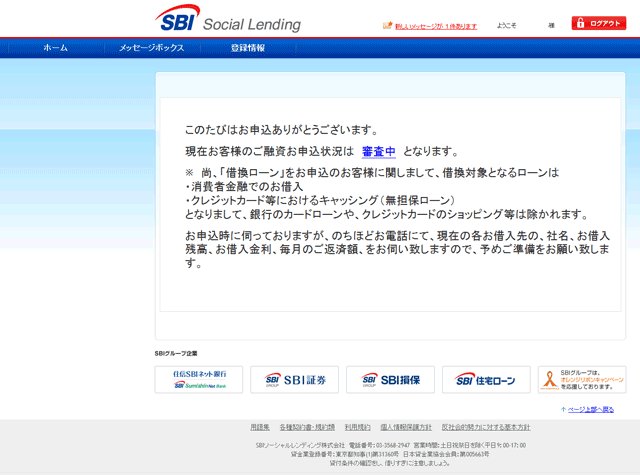The height and width of the screenshot is (475, 640).
Task: Open the 反社会的勢力に対する基本方針 footer link
Action: 486,427
